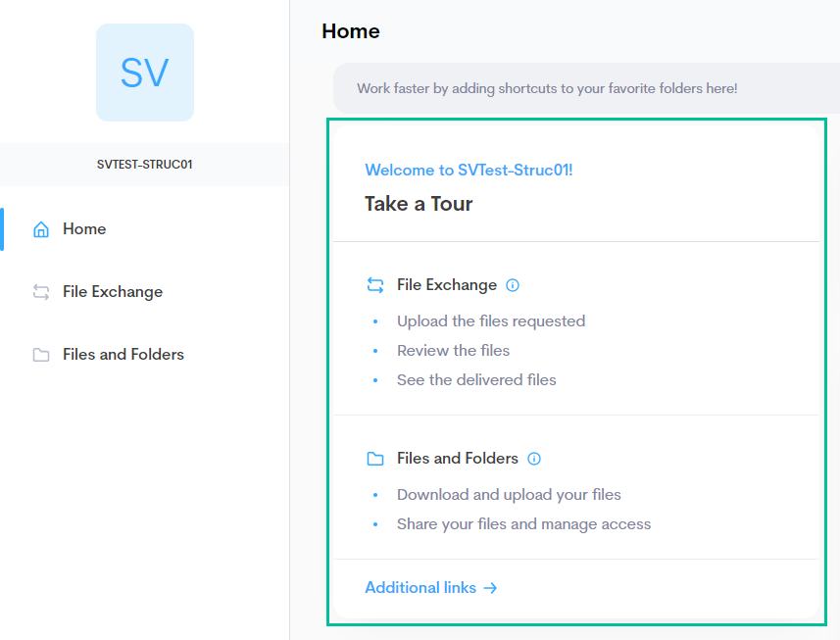The height and width of the screenshot is (640, 840).
Task: Follow the Additional links link
Action: 420,587
